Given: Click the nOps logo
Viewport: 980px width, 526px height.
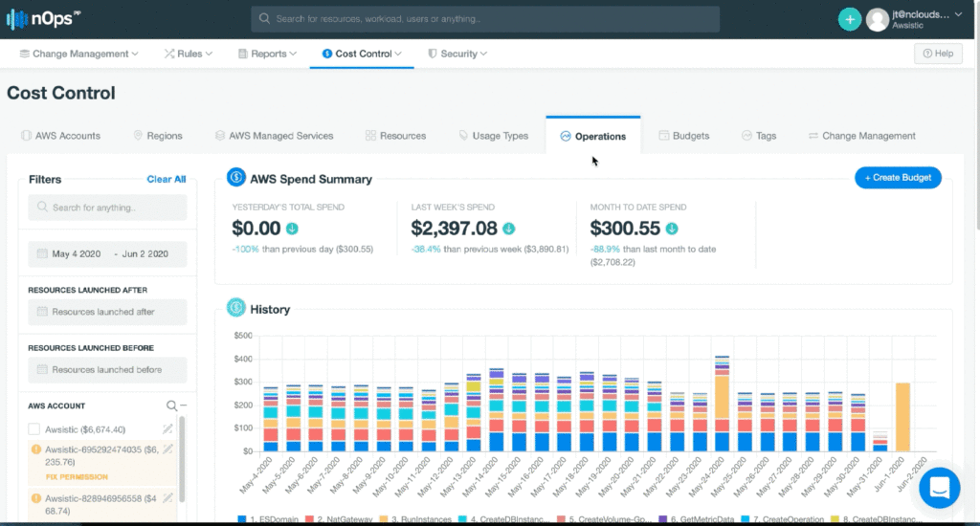Looking at the screenshot, I should [x=44, y=19].
